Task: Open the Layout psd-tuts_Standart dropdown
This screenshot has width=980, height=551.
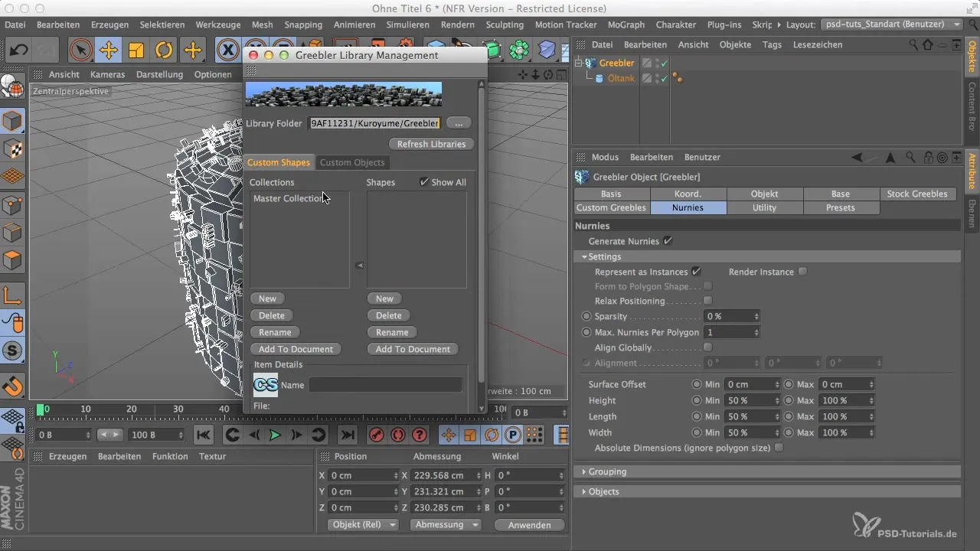Action: pyautogui.click(x=892, y=24)
